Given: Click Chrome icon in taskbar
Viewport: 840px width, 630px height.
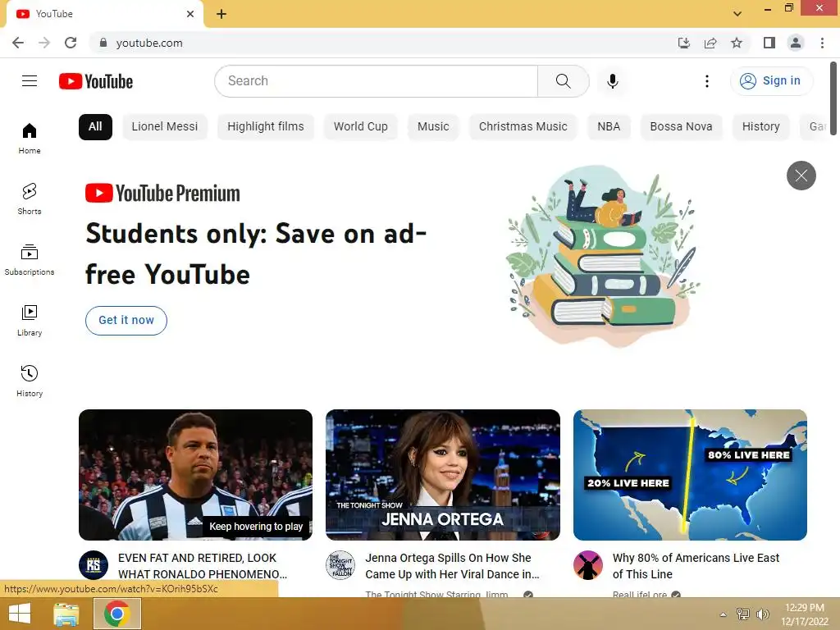Looking at the screenshot, I should [117, 614].
